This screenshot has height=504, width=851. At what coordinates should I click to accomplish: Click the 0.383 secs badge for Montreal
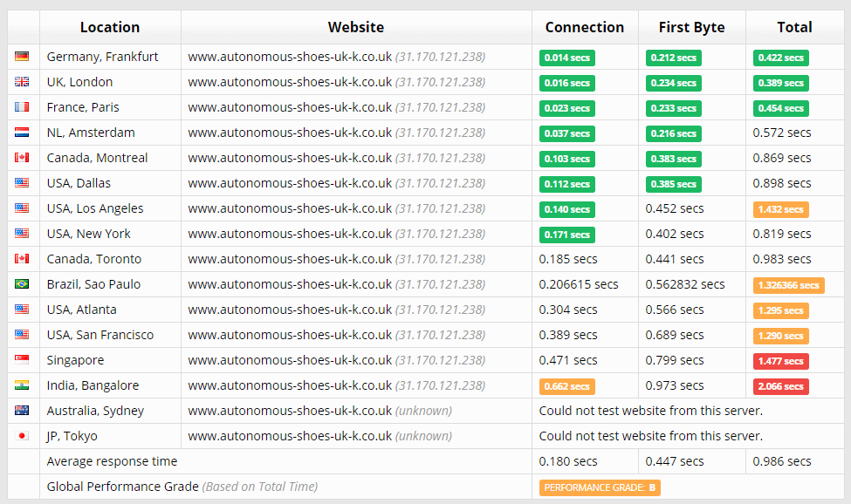pos(674,160)
